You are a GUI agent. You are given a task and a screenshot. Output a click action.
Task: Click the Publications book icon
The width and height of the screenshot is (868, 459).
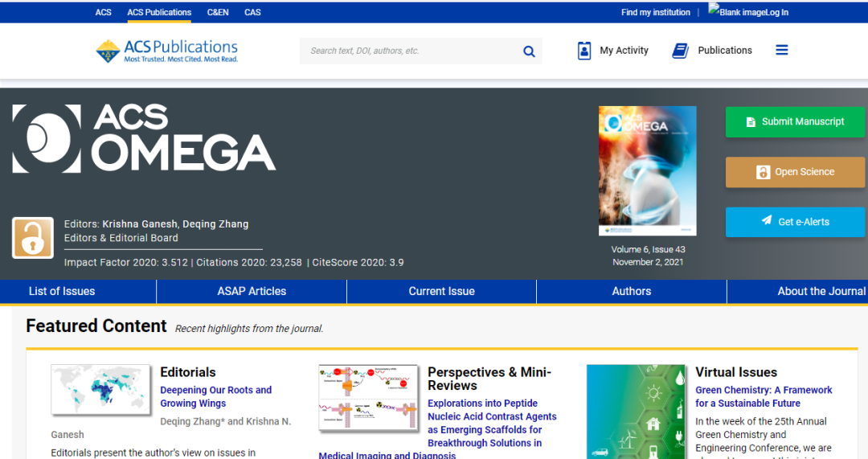[x=681, y=51]
